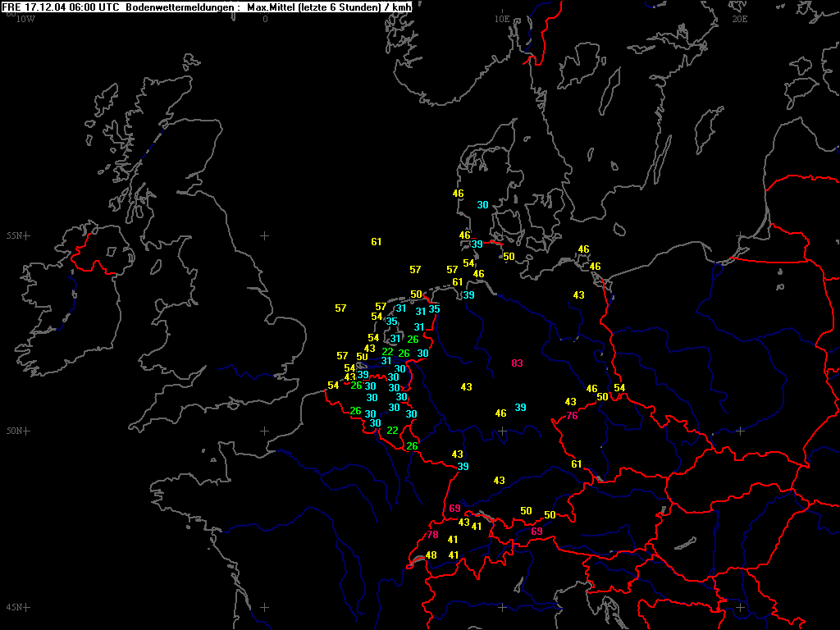Select the 20E longitude label
The width and height of the screenshot is (840, 630).
pyautogui.click(x=739, y=20)
